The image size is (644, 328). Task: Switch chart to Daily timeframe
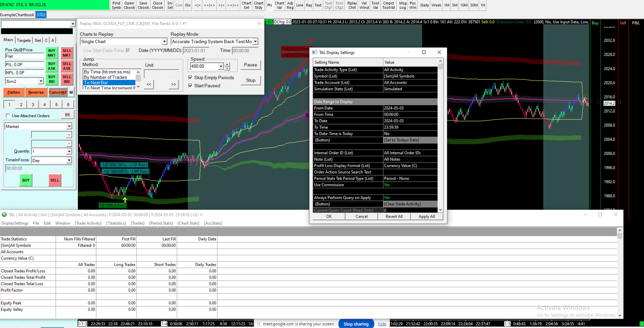pos(425,5)
